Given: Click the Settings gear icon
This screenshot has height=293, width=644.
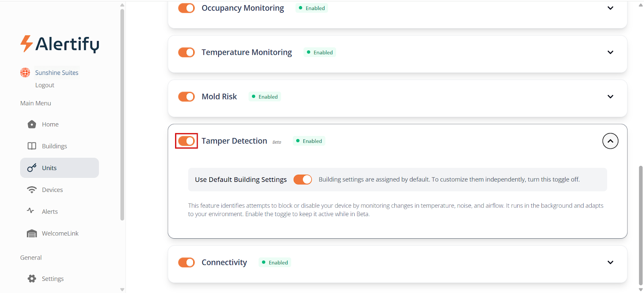Looking at the screenshot, I should tap(32, 279).
